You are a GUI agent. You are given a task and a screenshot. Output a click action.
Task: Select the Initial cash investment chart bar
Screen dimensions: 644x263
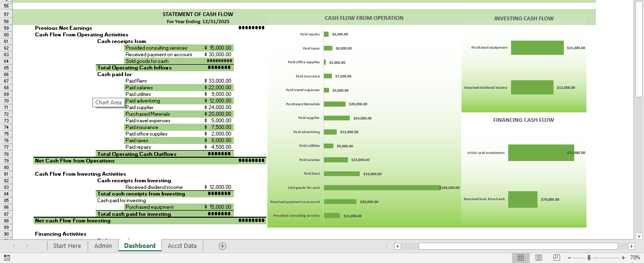(x=541, y=153)
